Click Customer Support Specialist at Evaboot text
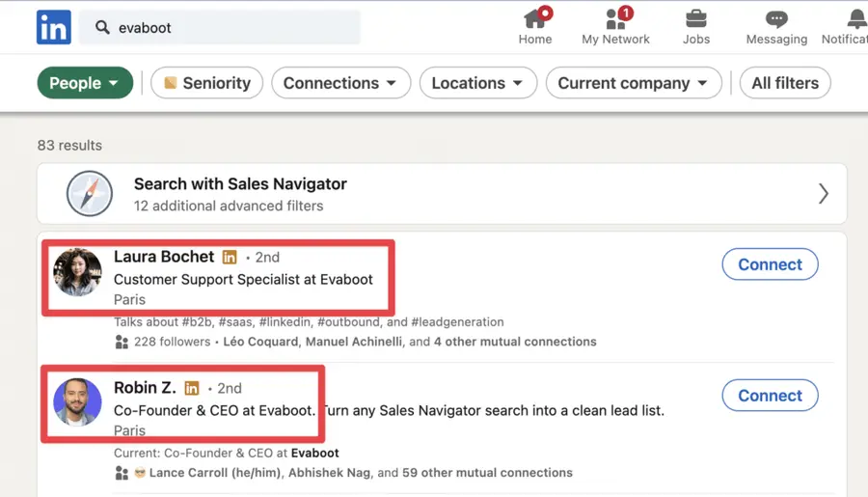868x497 pixels. point(244,279)
